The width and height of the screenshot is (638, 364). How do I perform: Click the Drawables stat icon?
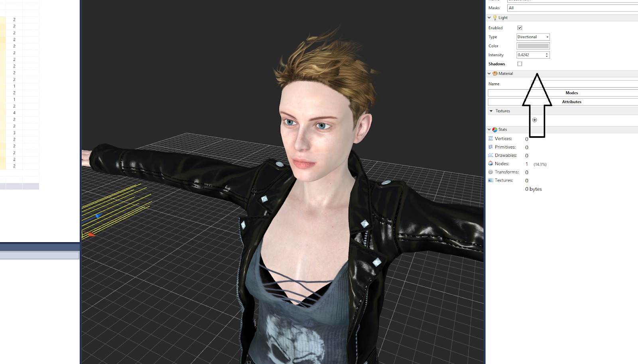pyautogui.click(x=490, y=155)
